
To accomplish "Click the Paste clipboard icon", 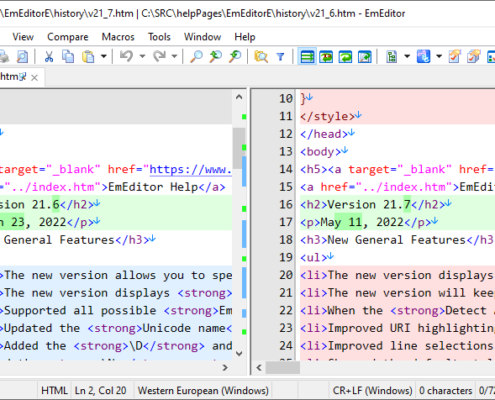I will point(88,56).
